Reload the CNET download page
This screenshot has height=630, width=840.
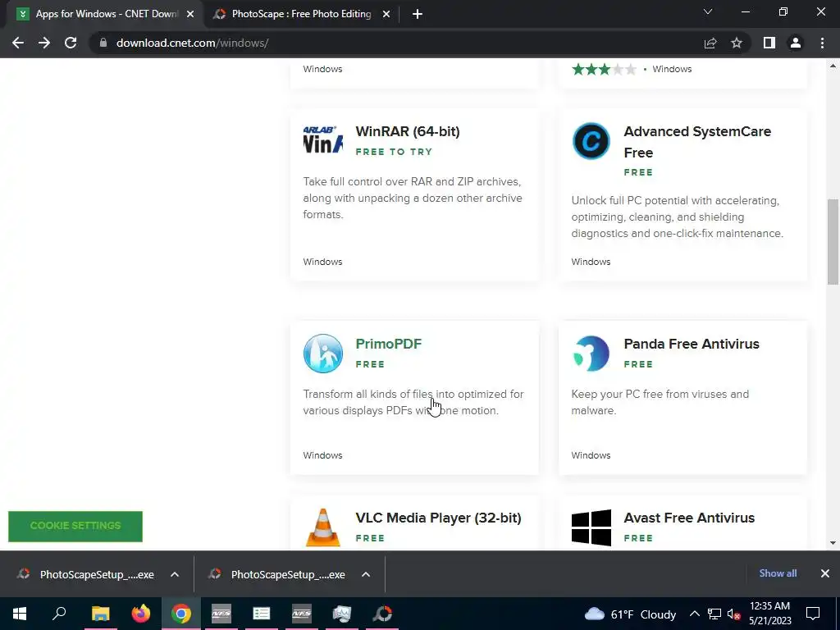[71, 43]
